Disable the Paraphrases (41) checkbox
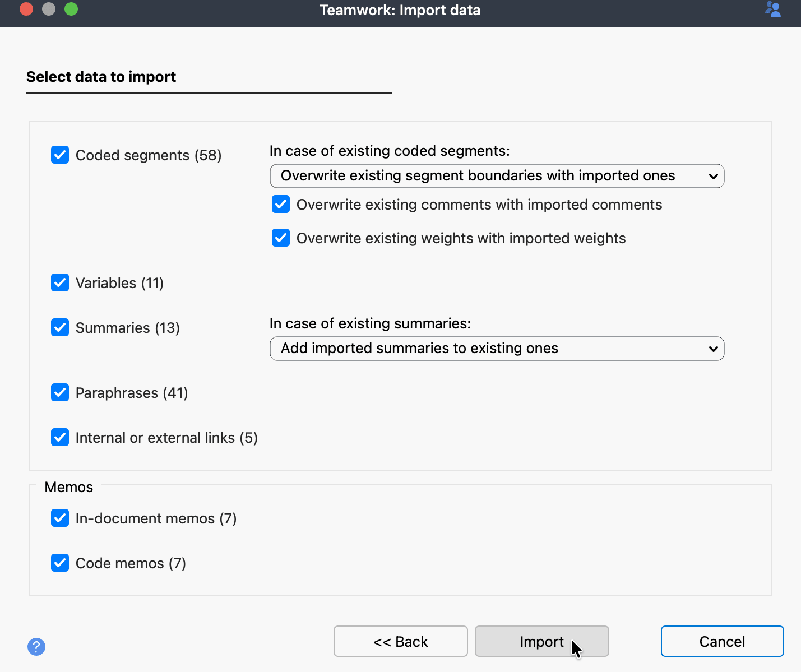The width and height of the screenshot is (801, 672). point(60,392)
